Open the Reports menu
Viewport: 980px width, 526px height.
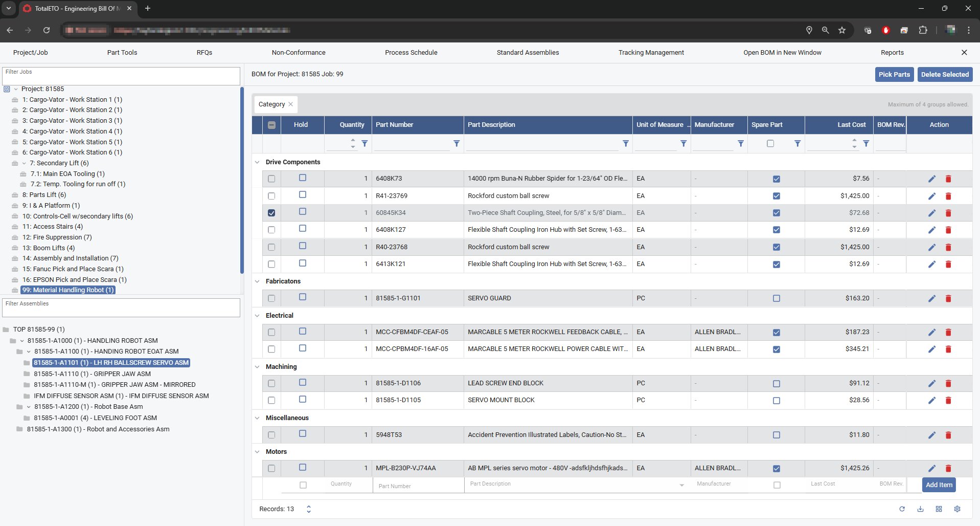tap(892, 53)
